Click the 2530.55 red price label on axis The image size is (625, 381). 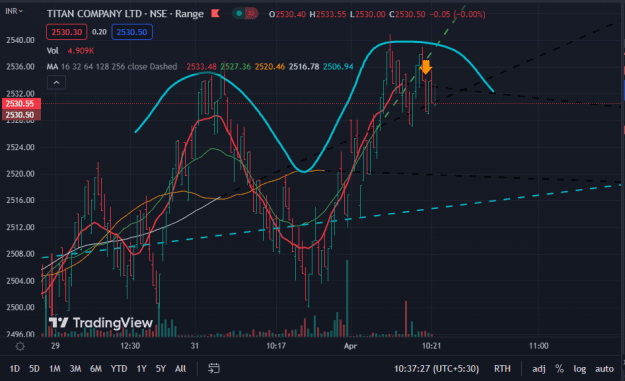(x=21, y=104)
